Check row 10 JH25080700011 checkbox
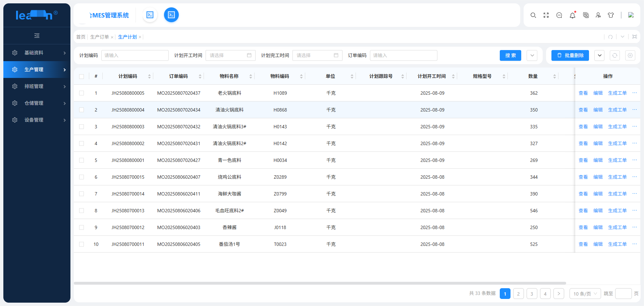 (x=82, y=244)
